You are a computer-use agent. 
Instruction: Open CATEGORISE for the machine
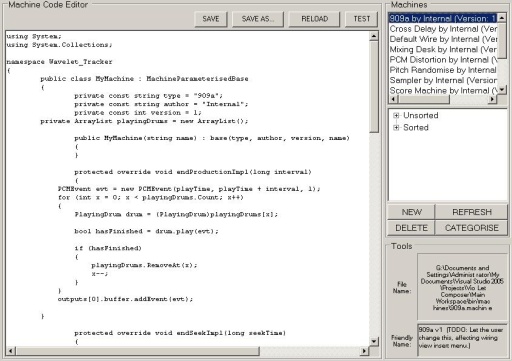471,228
